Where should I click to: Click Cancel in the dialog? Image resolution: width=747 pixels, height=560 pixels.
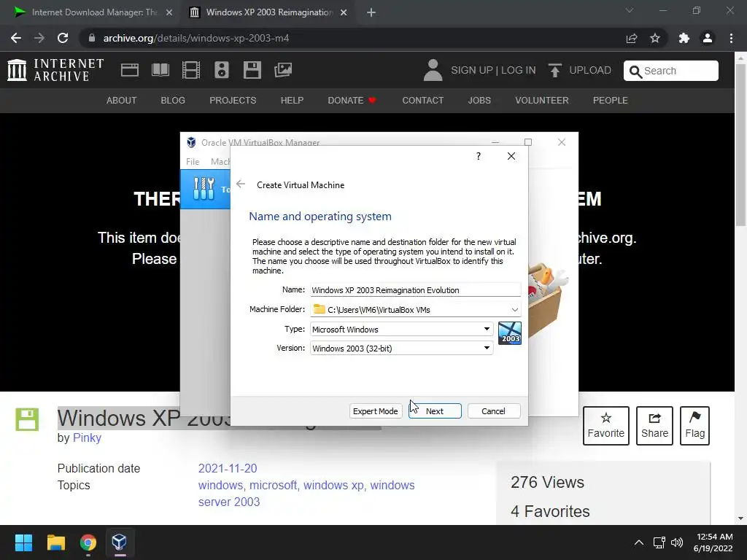coord(494,411)
